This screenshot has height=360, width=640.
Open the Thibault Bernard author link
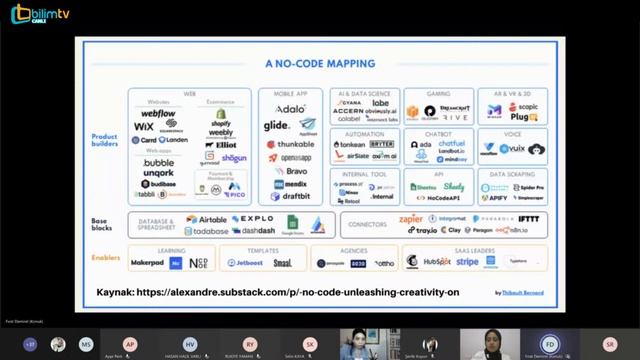coord(522,293)
